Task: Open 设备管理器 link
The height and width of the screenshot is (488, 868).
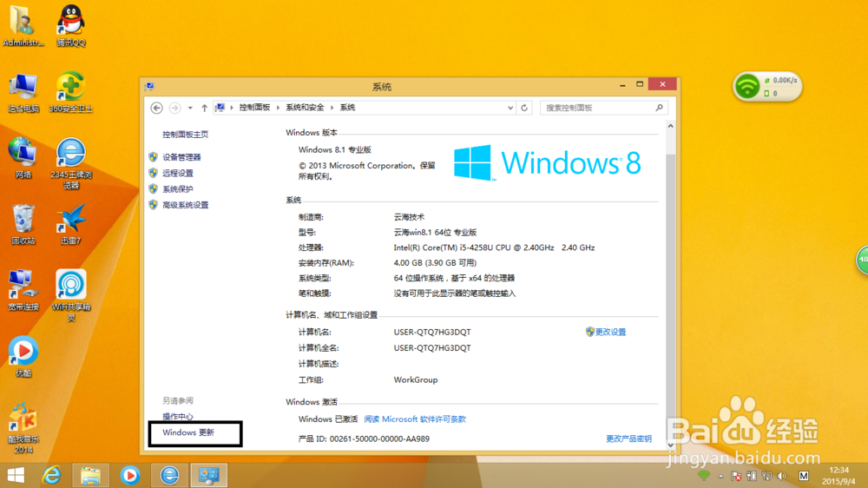Action: coord(181,157)
